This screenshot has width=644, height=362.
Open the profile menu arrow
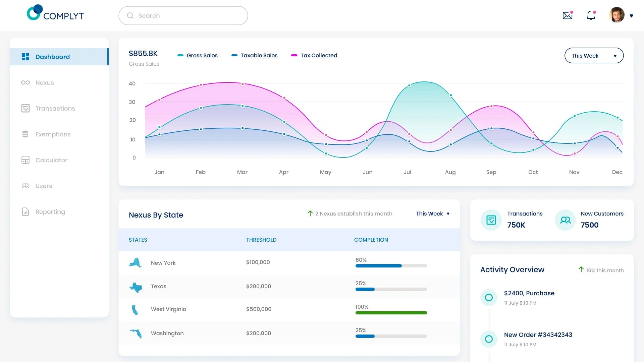pos(631,16)
